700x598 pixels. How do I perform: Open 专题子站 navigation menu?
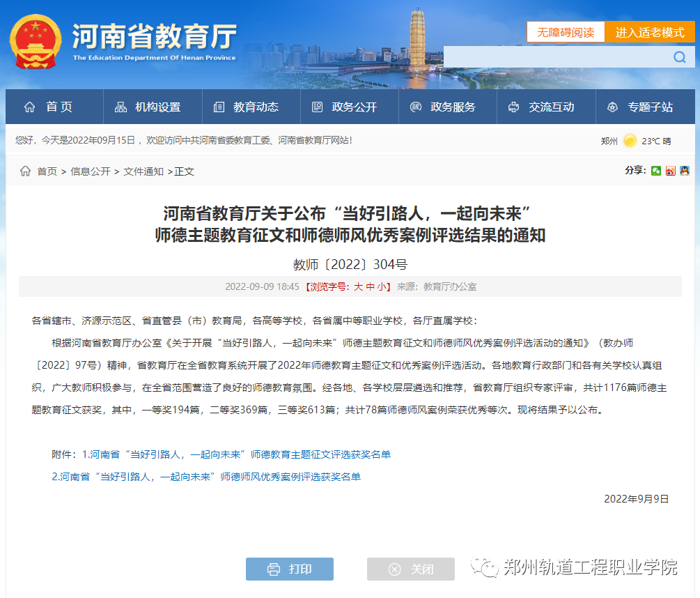pos(646,107)
